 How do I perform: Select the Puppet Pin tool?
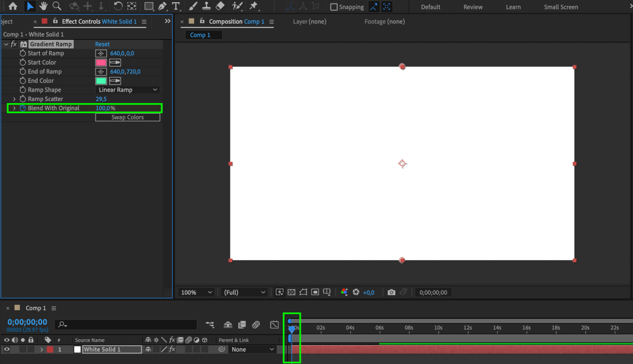[x=253, y=6]
